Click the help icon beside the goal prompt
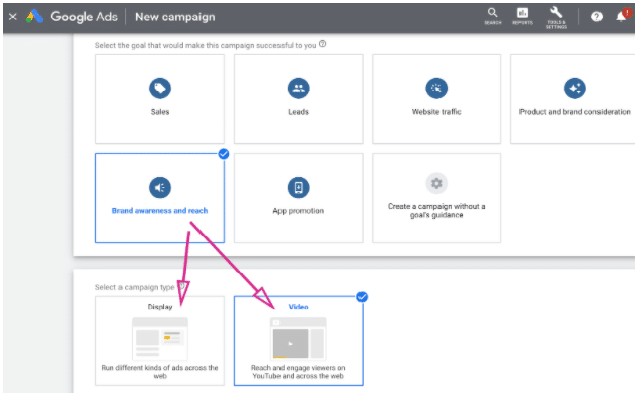640x400 pixels. pos(322,44)
